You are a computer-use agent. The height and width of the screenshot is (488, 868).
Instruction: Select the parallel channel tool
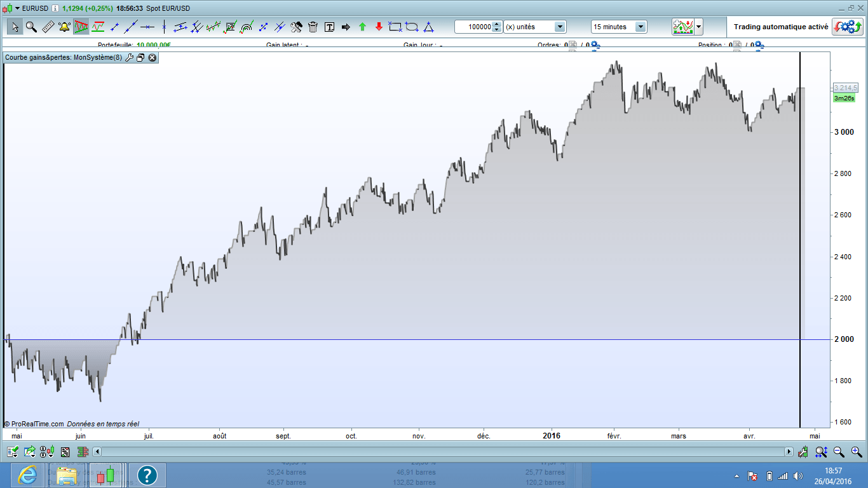tap(180, 27)
